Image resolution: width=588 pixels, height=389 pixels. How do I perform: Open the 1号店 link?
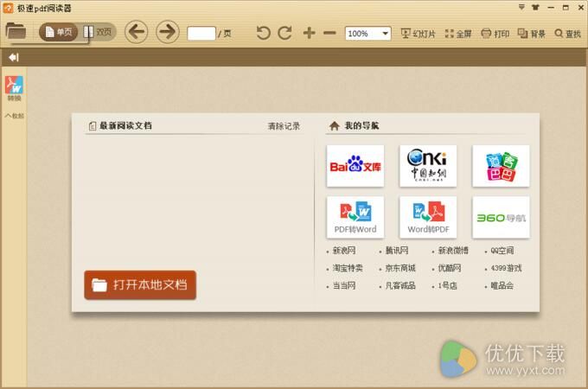click(447, 285)
